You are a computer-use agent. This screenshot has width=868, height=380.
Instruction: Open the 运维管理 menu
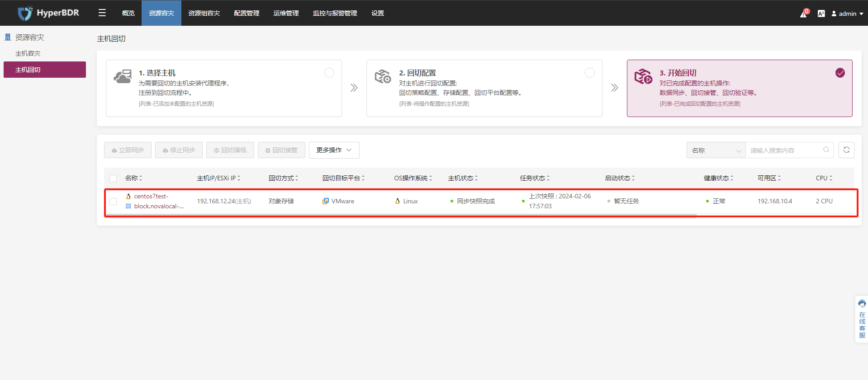click(286, 13)
